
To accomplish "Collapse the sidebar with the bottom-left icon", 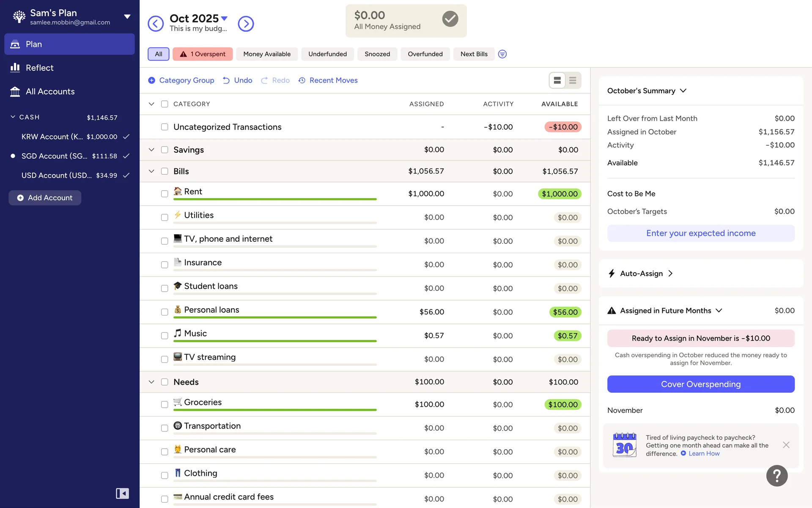I will (122, 493).
